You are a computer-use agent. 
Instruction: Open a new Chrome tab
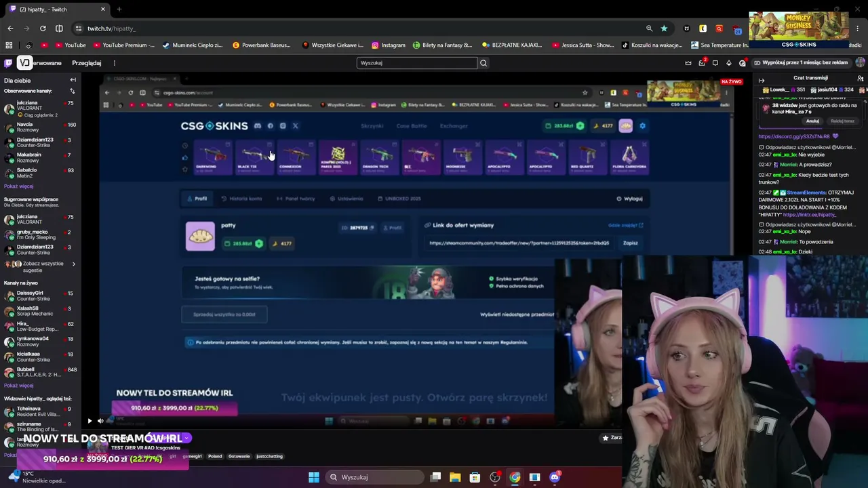(x=119, y=9)
